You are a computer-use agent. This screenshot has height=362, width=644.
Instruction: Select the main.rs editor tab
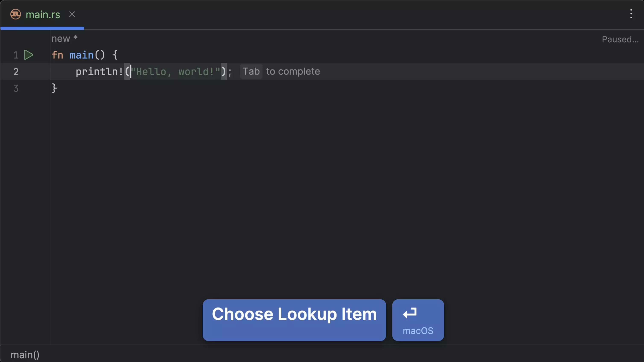point(43,15)
